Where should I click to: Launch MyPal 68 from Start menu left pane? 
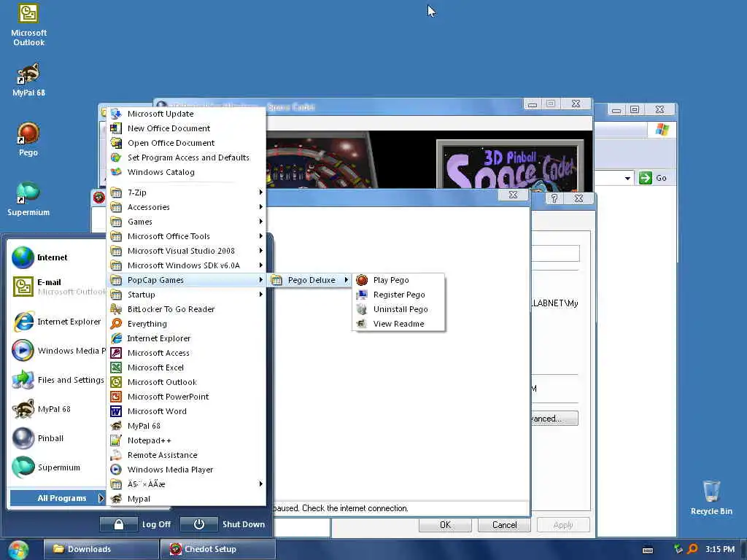point(58,409)
